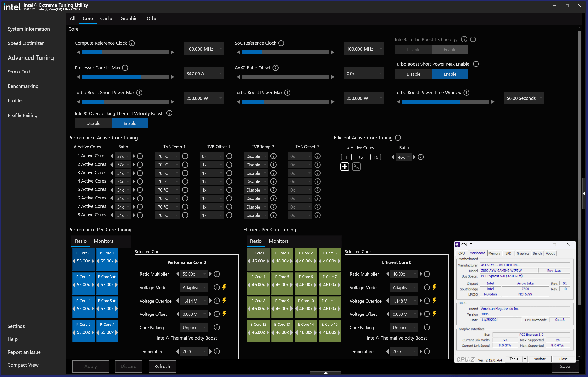Click info icon for Turbo Boost Power Max

pyautogui.click(x=288, y=93)
